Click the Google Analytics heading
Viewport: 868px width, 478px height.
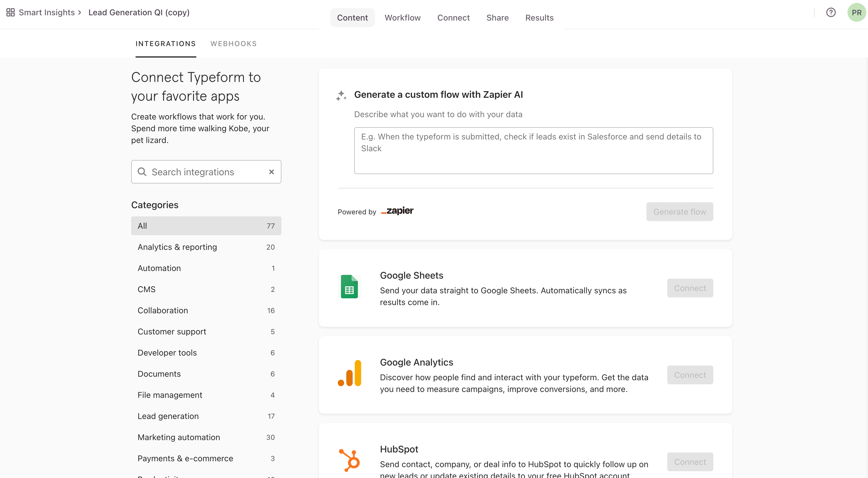coord(416,362)
